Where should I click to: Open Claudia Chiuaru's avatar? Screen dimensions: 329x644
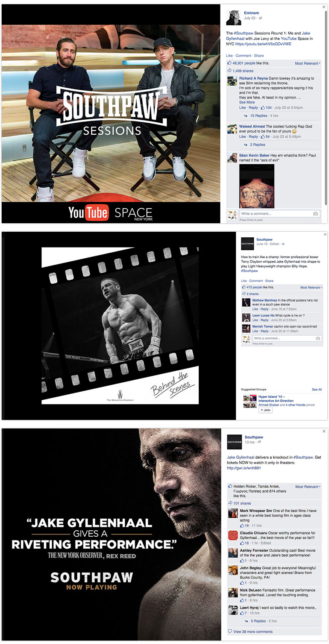(x=233, y=535)
